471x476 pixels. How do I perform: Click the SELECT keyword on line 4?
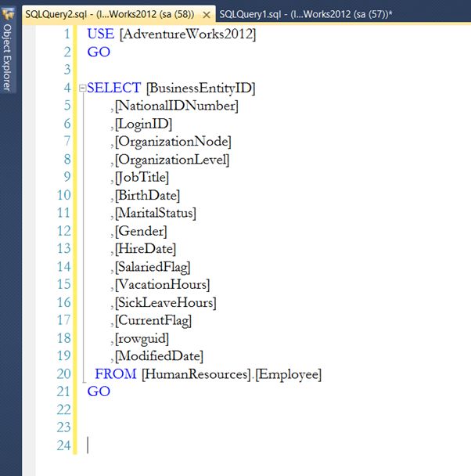(x=114, y=88)
